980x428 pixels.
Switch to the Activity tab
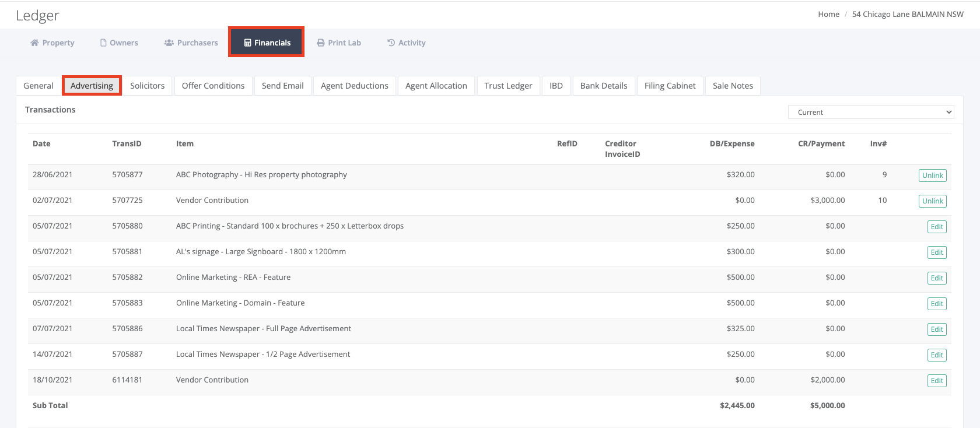[407, 43]
